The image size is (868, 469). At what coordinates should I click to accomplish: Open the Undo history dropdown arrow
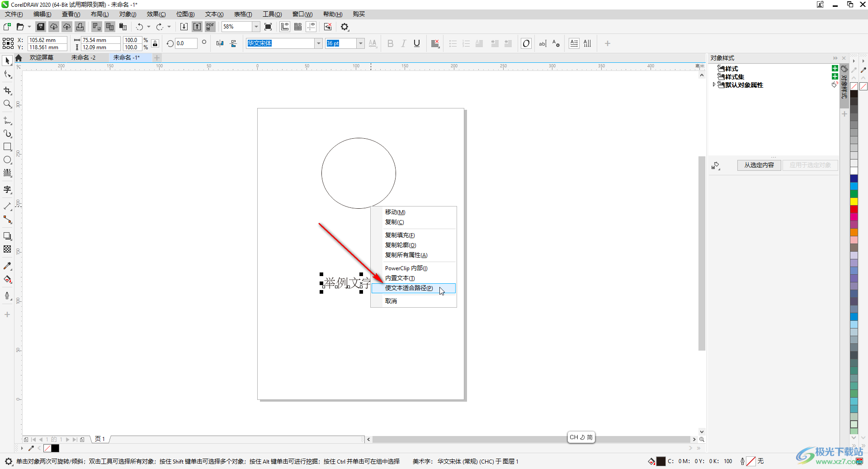[x=149, y=27]
